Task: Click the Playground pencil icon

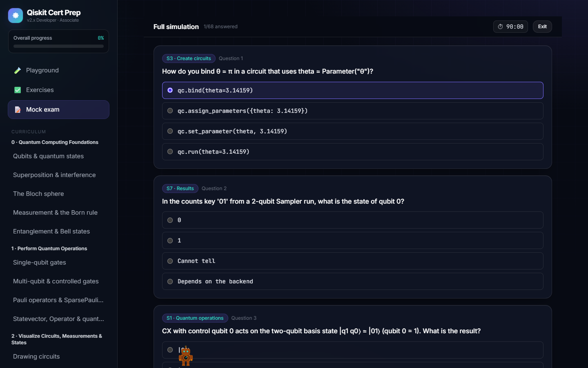Action: pos(18,70)
